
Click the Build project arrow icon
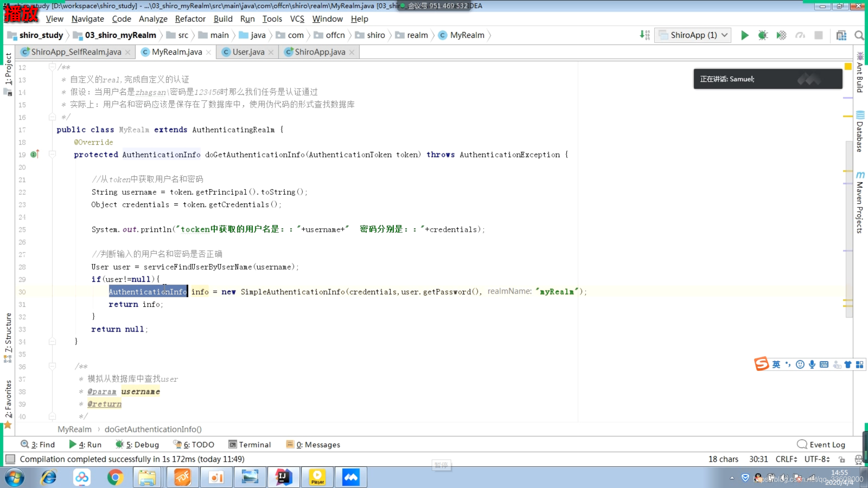(x=645, y=35)
